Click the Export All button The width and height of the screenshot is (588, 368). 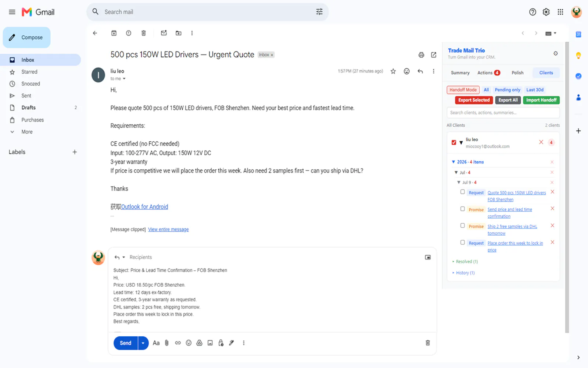(x=508, y=100)
